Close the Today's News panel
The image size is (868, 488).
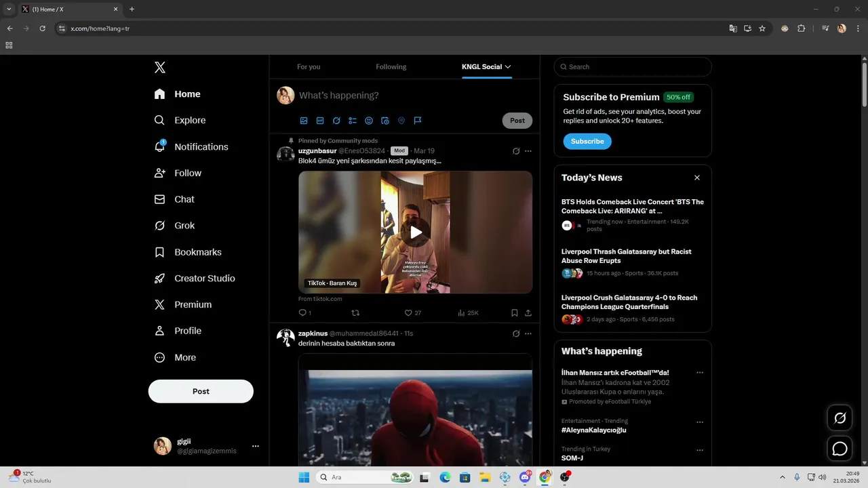pos(697,178)
